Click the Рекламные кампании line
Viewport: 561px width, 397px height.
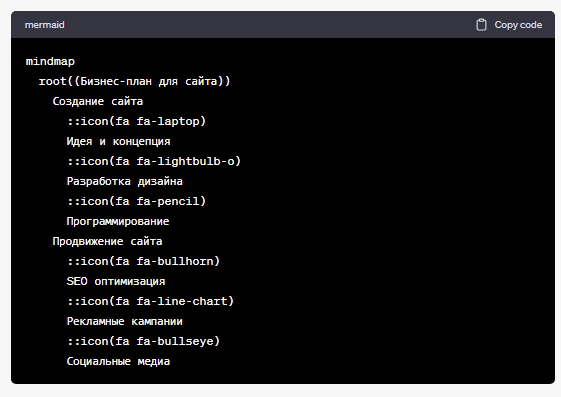pyautogui.click(x=125, y=322)
